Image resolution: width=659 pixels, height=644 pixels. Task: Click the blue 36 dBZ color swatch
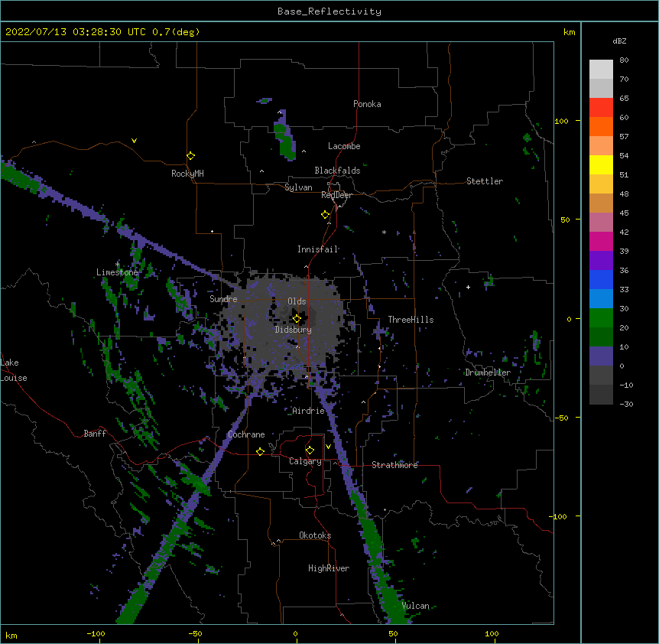coord(601,279)
